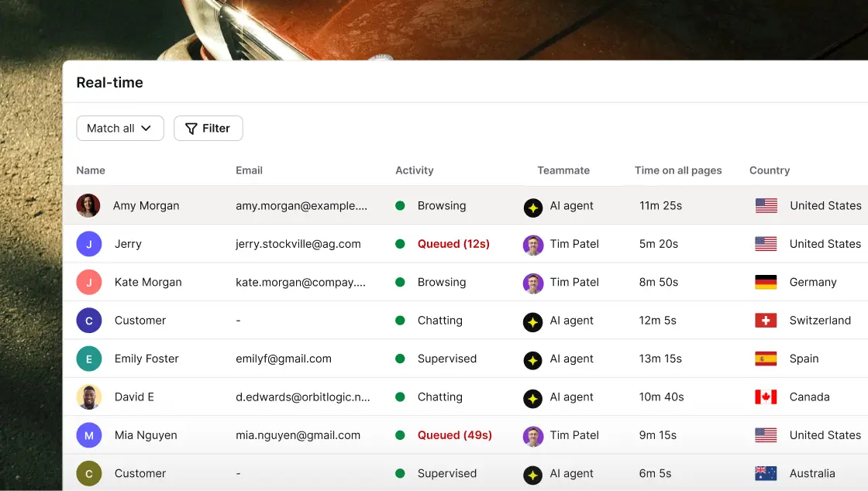Click Amy Morgan's profile photo avatar
868x491 pixels.
(88, 206)
